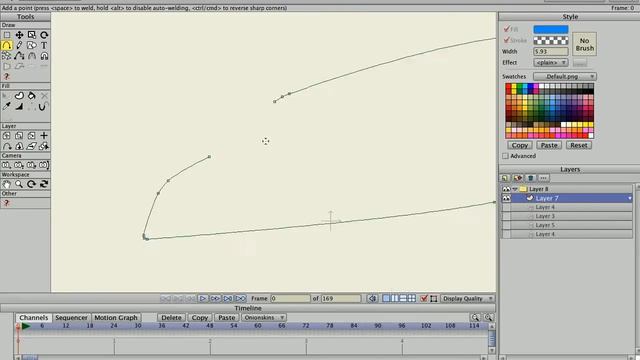
Task: Choose the Create Shape tool
Action: click(x=19, y=96)
